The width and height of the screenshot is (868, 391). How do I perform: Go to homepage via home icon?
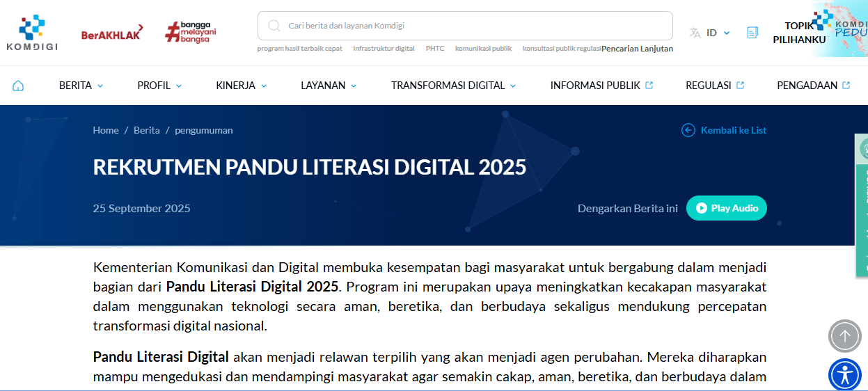[x=18, y=86]
